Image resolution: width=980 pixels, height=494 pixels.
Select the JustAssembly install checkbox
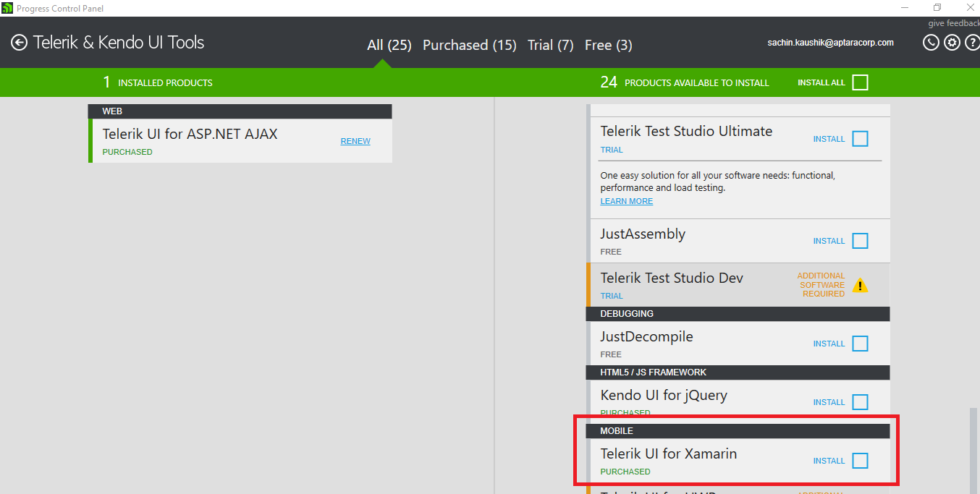click(x=860, y=241)
